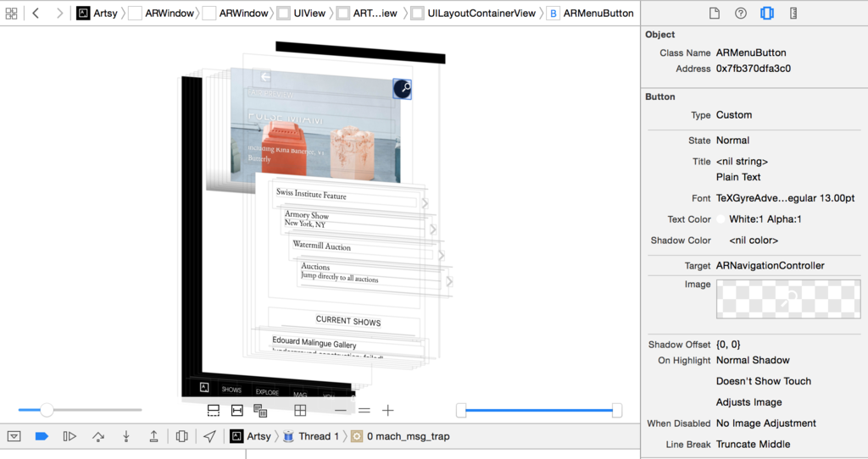Adjust the right handle of depth range slider
This screenshot has width=868, height=459.
pos(617,411)
